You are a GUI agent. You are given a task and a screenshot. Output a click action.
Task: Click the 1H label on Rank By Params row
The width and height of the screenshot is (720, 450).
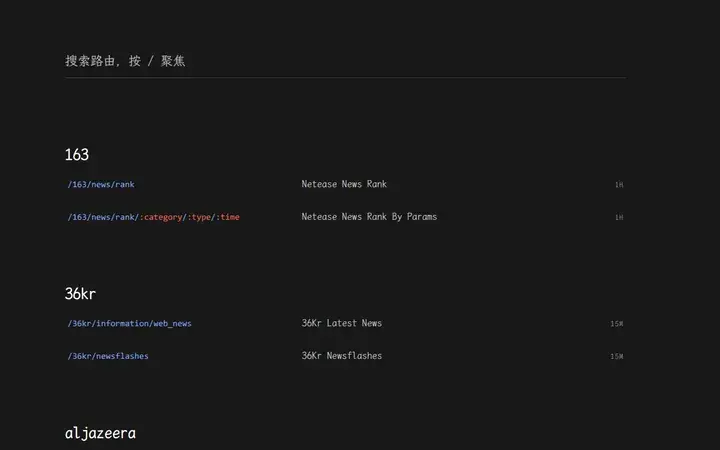[619, 217]
